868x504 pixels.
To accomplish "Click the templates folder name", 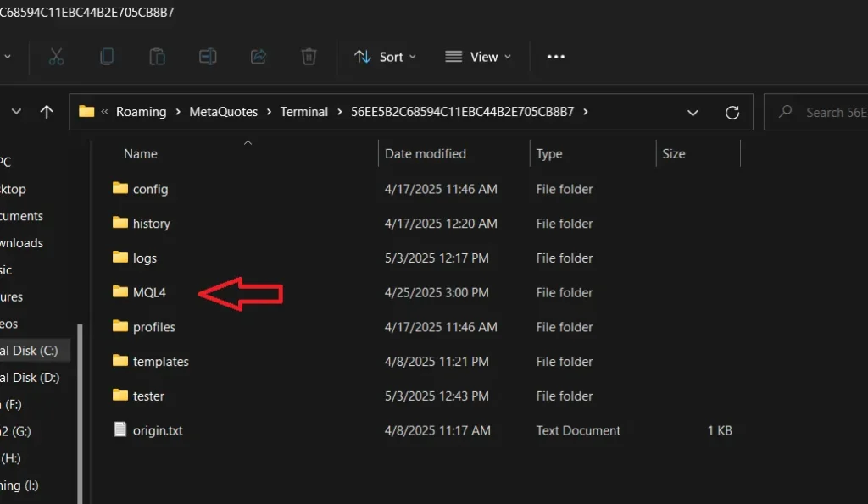I will point(161,362).
